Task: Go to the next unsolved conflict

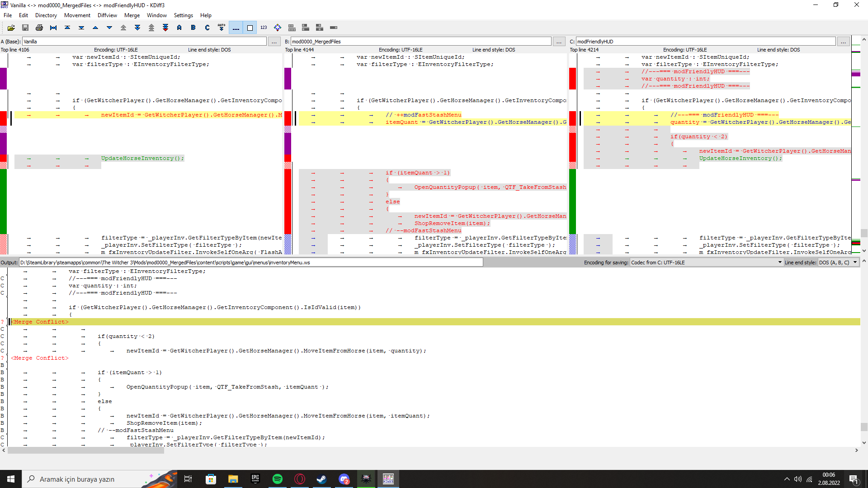Action: coord(165,28)
